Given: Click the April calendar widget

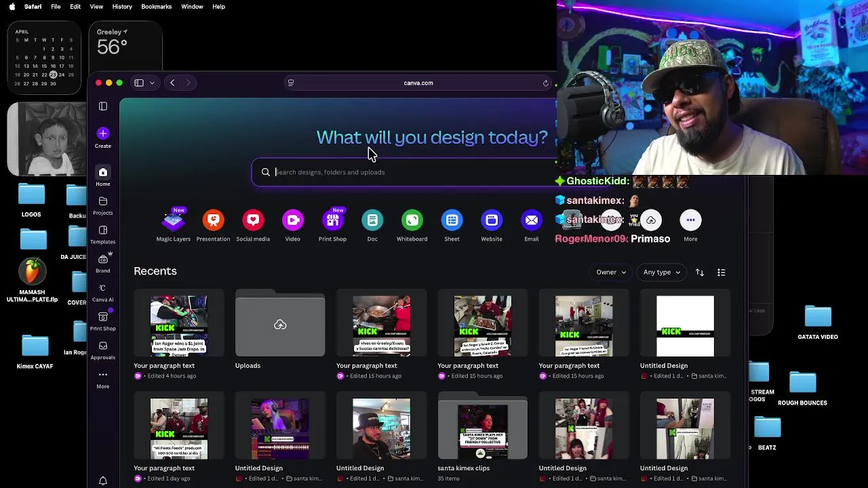Looking at the screenshot, I should pos(44,58).
